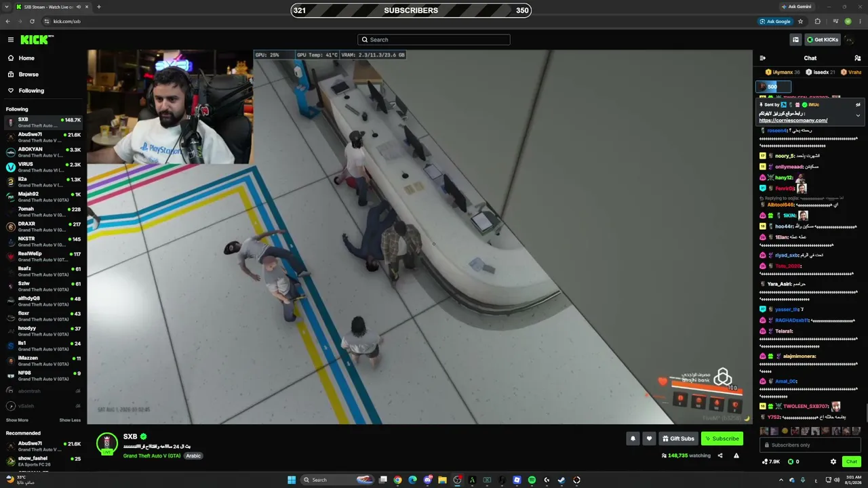Expand the following list with Show More
Image resolution: width=868 pixels, height=488 pixels.
pos(17,420)
